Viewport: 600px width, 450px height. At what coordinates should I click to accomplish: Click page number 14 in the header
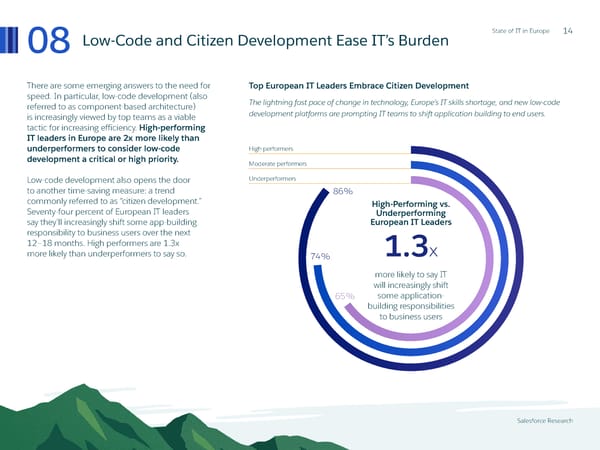tap(568, 30)
